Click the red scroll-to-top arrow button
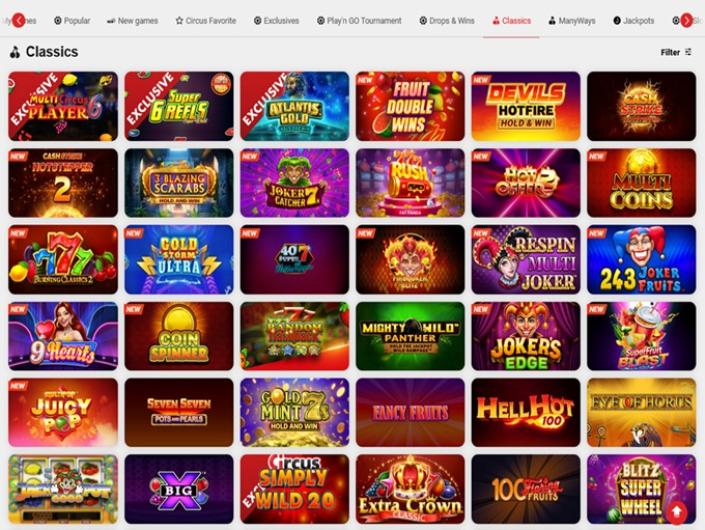This screenshot has width=705, height=530. click(676, 512)
